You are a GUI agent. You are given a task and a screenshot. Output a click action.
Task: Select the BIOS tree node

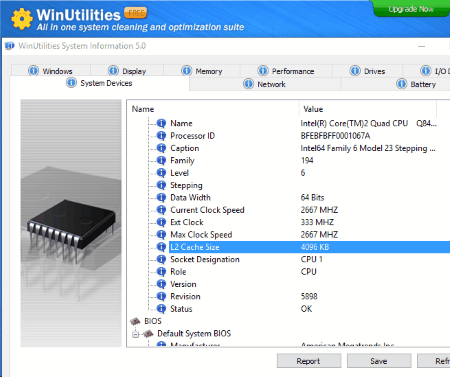pos(153,321)
